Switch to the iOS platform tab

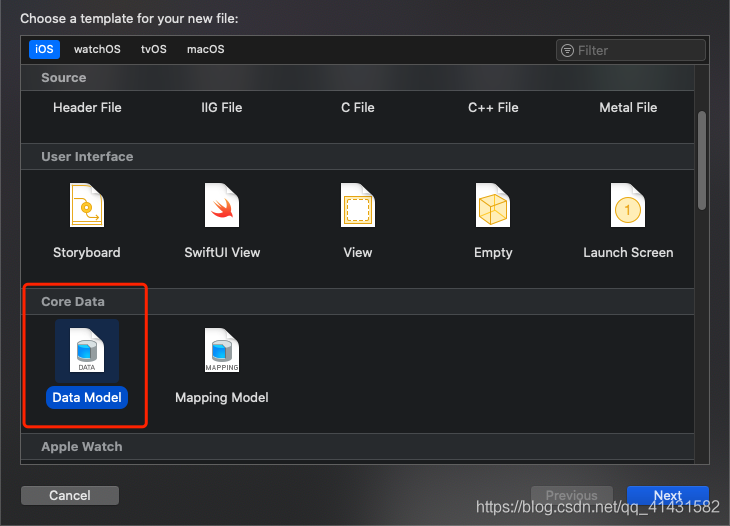[x=44, y=49]
